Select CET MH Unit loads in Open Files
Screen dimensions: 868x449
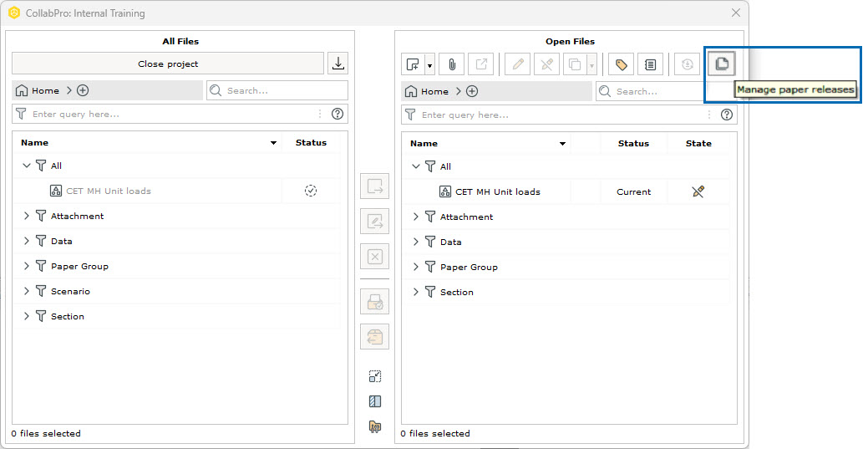coord(498,191)
